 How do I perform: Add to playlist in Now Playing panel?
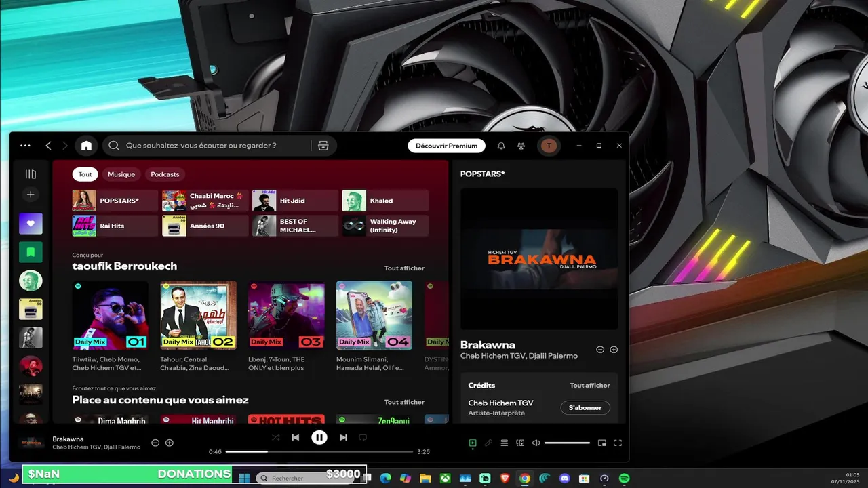tap(614, 350)
